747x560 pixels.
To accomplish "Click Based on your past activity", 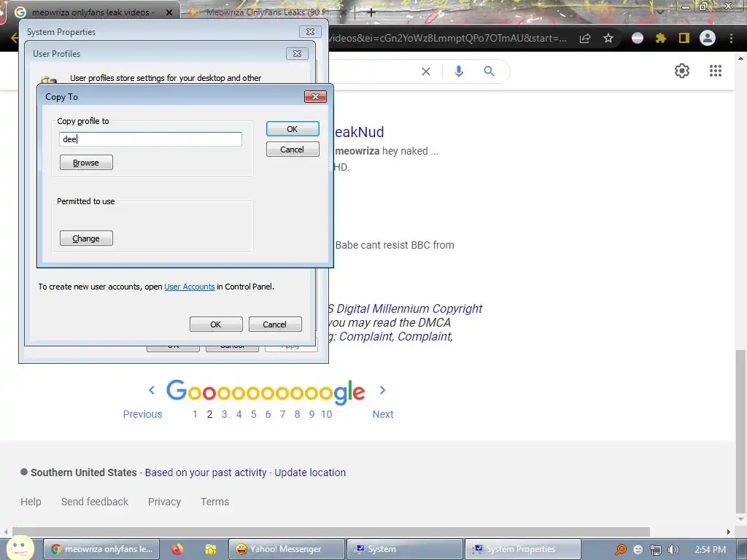I will (x=206, y=472).
